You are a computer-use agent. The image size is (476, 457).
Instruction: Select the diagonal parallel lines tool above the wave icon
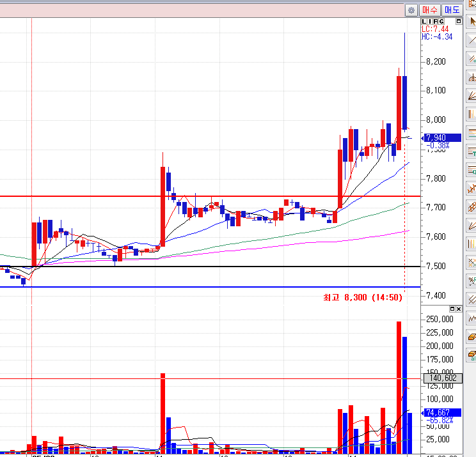pyautogui.click(x=472, y=300)
